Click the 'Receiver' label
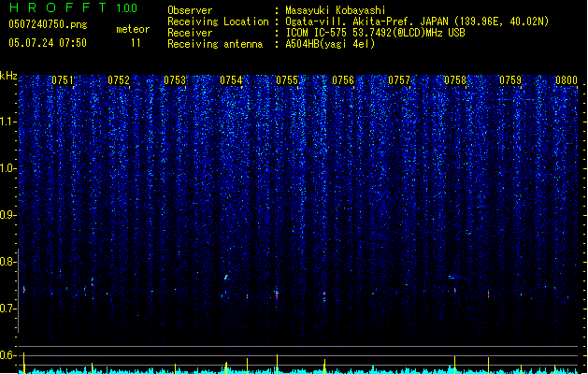 [190, 33]
